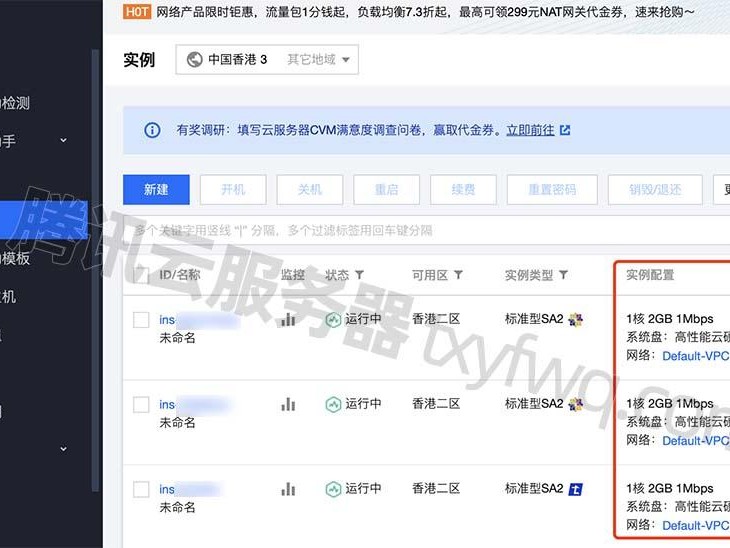Click the SA2 type badge icon, second row

[575, 405]
